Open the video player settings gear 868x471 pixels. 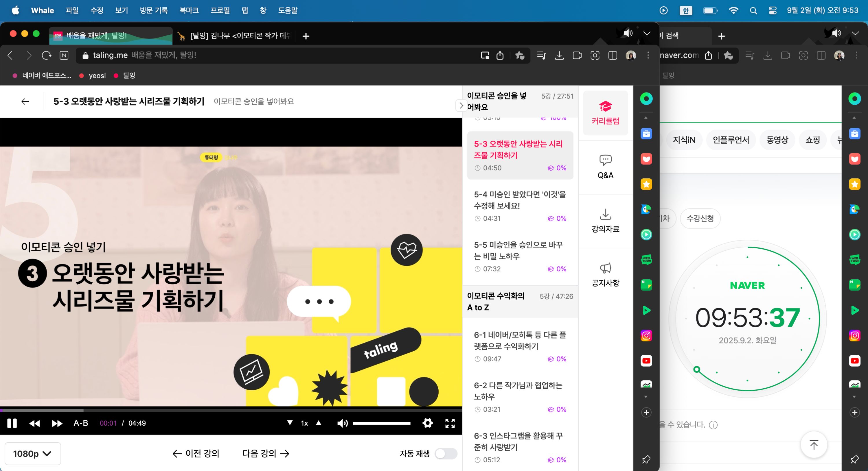pyautogui.click(x=427, y=423)
